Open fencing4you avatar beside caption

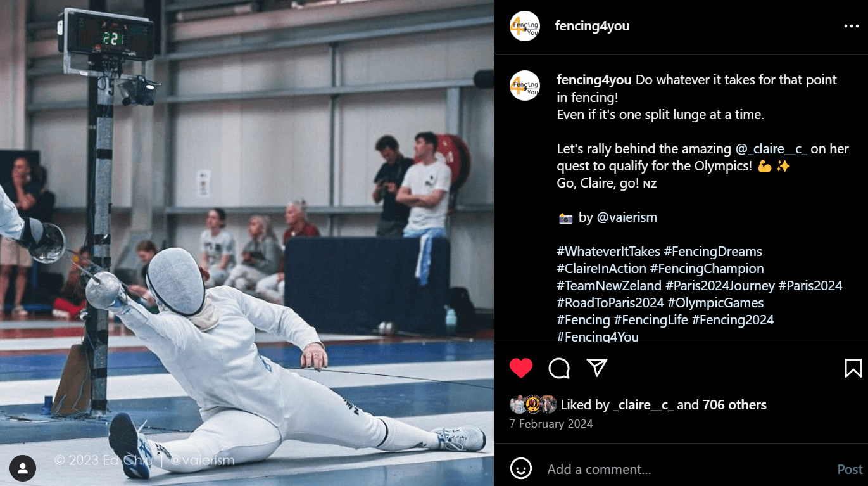point(525,86)
